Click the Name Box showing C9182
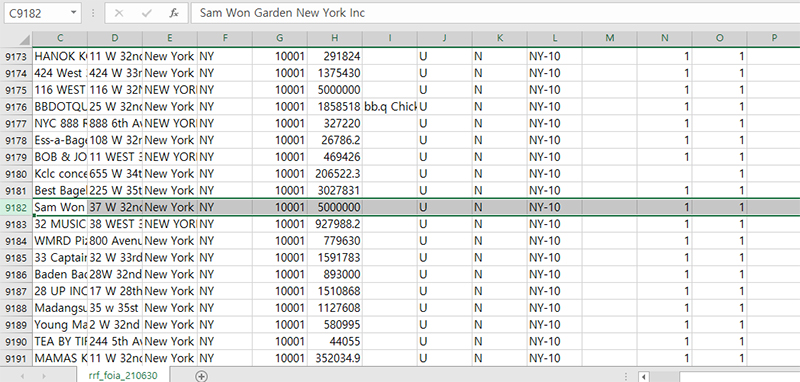The height and width of the screenshot is (382, 800). [x=36, y=13]
